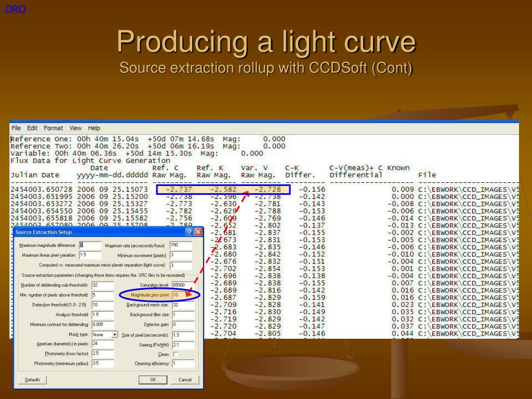The width and height of the screenshot is (532, 399).
Task: Click the Aperture diameter(s) in pixels field
Action: point(103,344)
